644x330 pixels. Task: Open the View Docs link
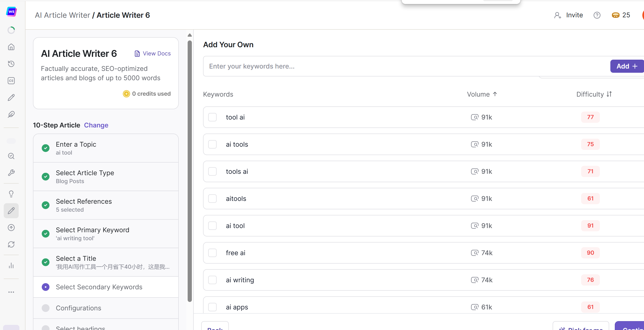click(x=153, y=54)
